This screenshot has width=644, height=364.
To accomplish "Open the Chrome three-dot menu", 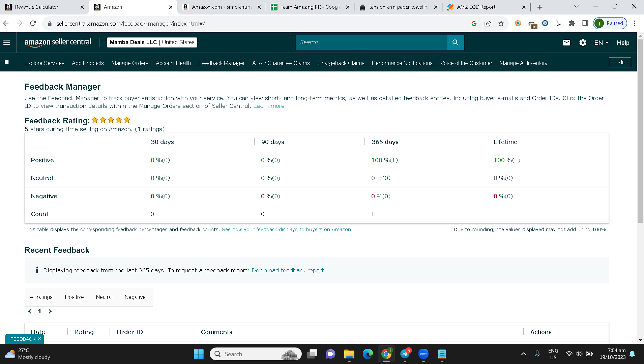I will tap(635, 23).
